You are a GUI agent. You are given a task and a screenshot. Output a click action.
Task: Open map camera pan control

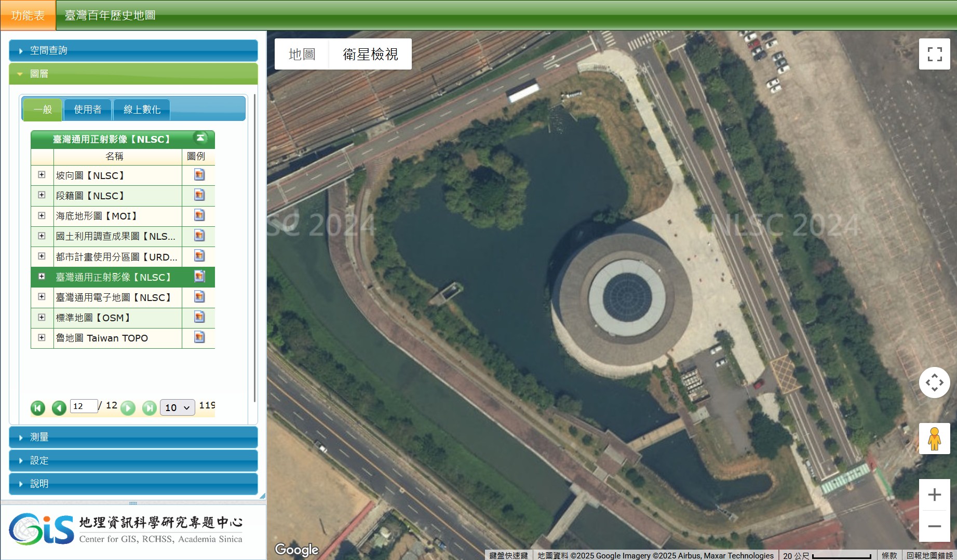point(934,383)
